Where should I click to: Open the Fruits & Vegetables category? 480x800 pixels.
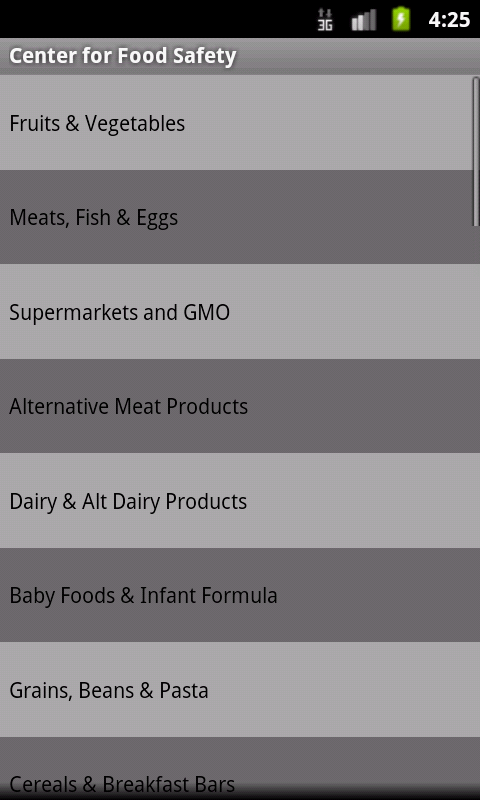(x=236, y=123)
